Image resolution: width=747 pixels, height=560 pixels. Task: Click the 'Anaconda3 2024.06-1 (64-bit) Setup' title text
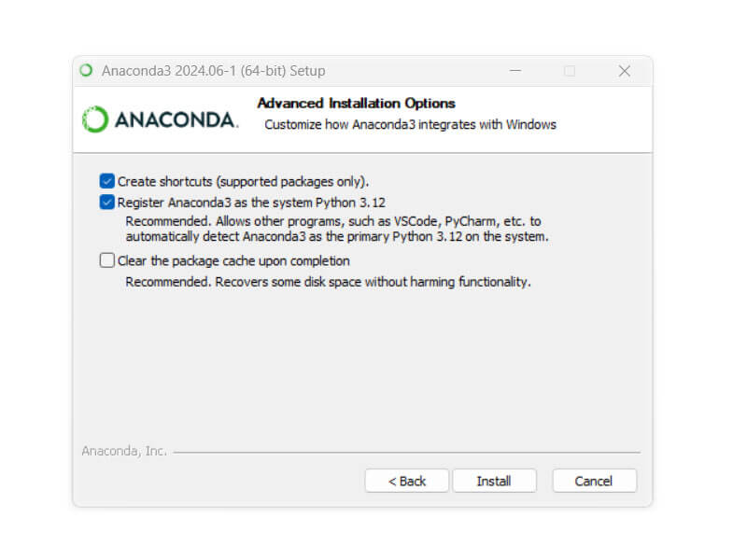tap(214, 71)
